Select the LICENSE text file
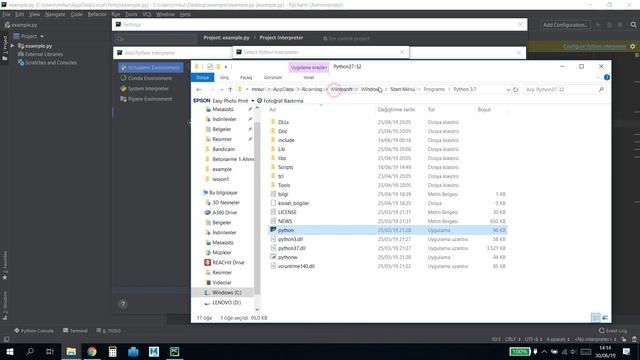This screenshot has width=640, height=360. coord(287,212)
